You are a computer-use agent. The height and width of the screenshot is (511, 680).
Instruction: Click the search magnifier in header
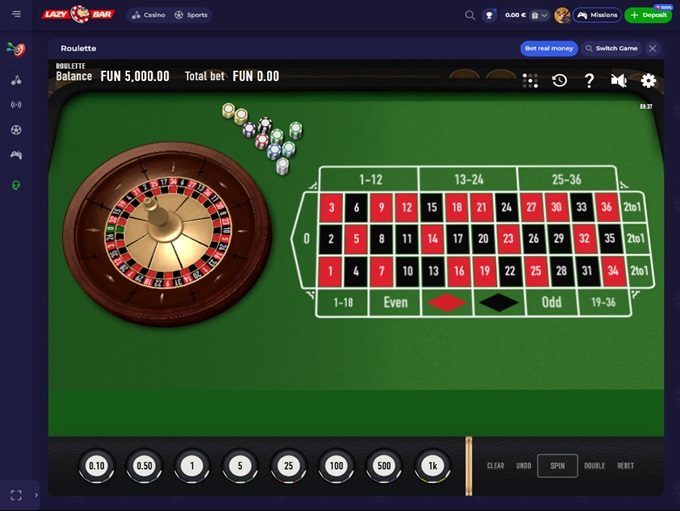(470, 15)
